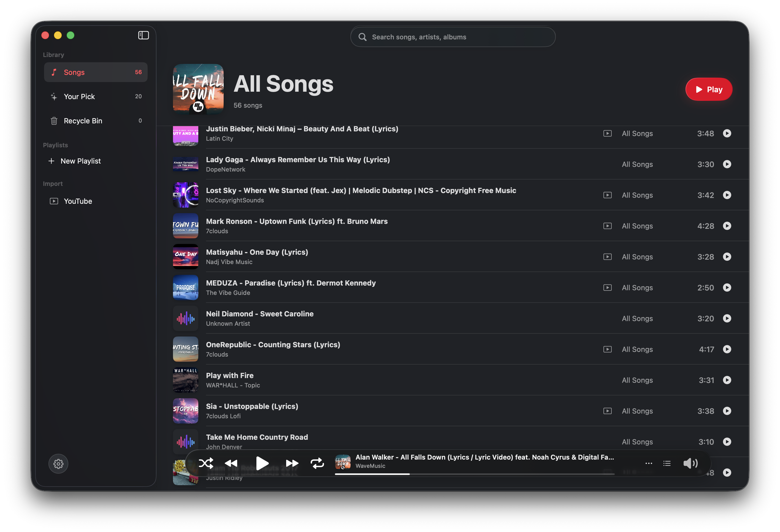Screen dimensions: 780x532
Task: Play Matisyahu One Day row play icon
Action: [x=727, y=257]
